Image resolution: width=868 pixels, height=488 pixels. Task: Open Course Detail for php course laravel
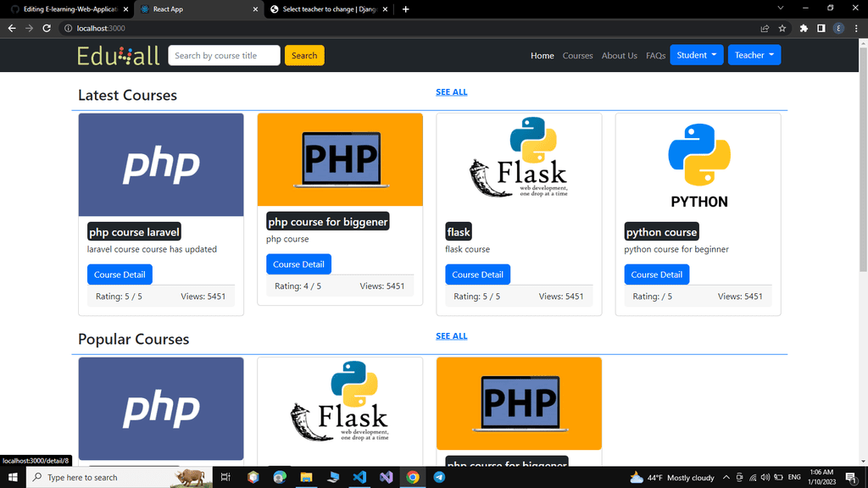120,274
